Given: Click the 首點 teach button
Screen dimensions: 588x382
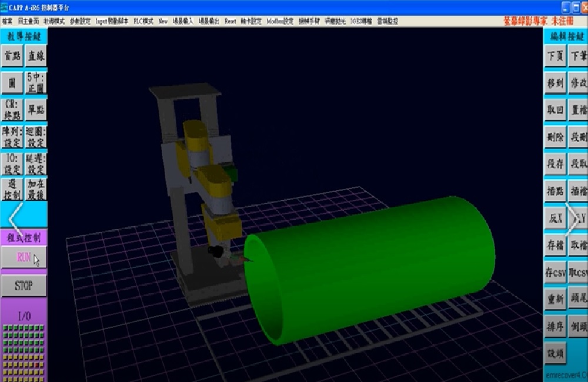Looking at the screenshot, I should click(x=12, y=56).
